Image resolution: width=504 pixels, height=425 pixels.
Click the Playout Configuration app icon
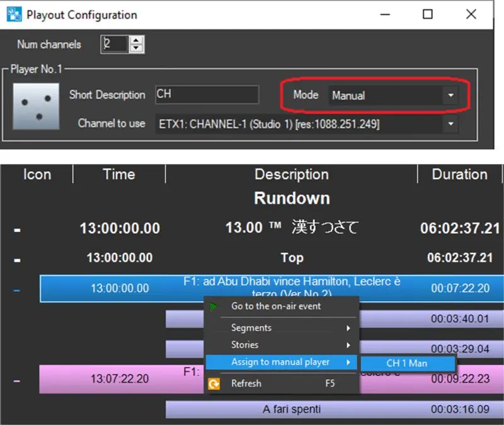pyautogui.click(x=11, y=14)
